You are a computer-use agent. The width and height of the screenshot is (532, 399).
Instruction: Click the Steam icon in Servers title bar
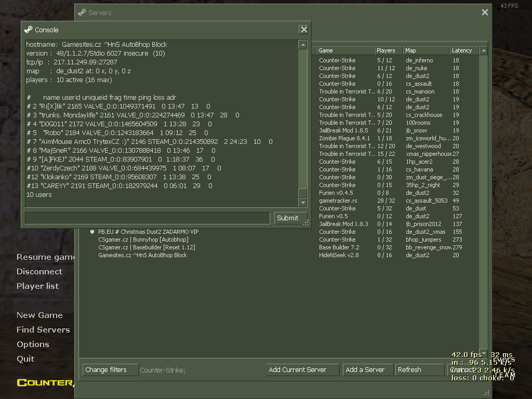pyautogui.click(x=82, y=12)
